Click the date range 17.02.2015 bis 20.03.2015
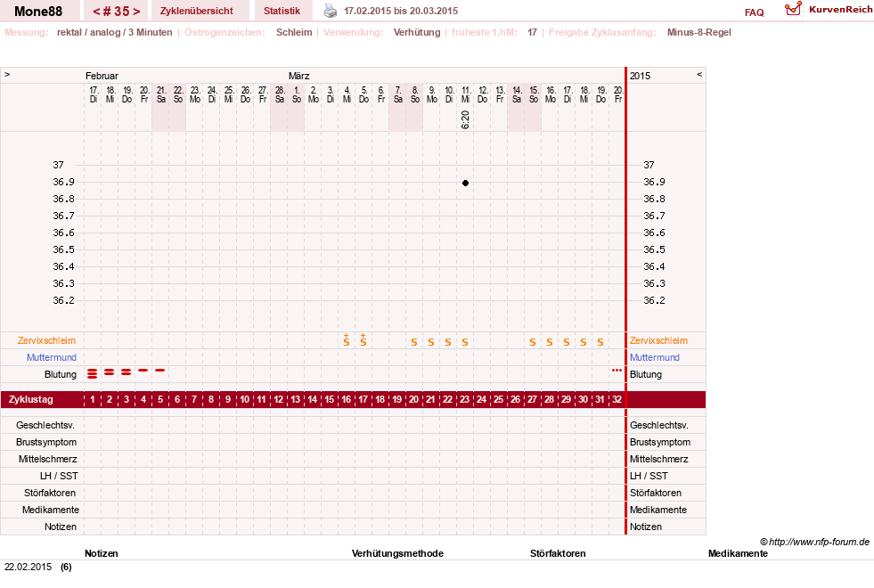The height and width of the screenshot is (588, 874). (401, 12)
